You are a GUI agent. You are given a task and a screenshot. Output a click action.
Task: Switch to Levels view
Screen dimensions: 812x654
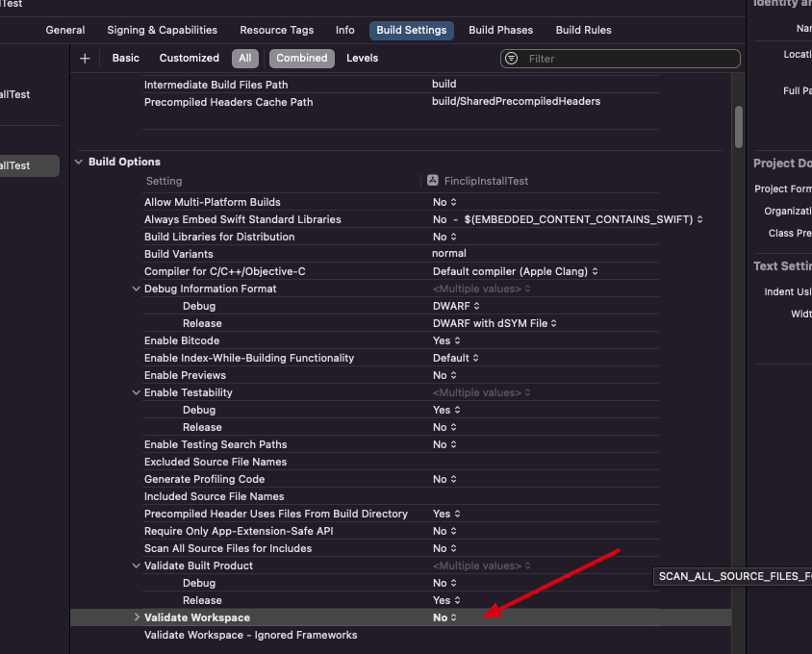click(362, 58)
